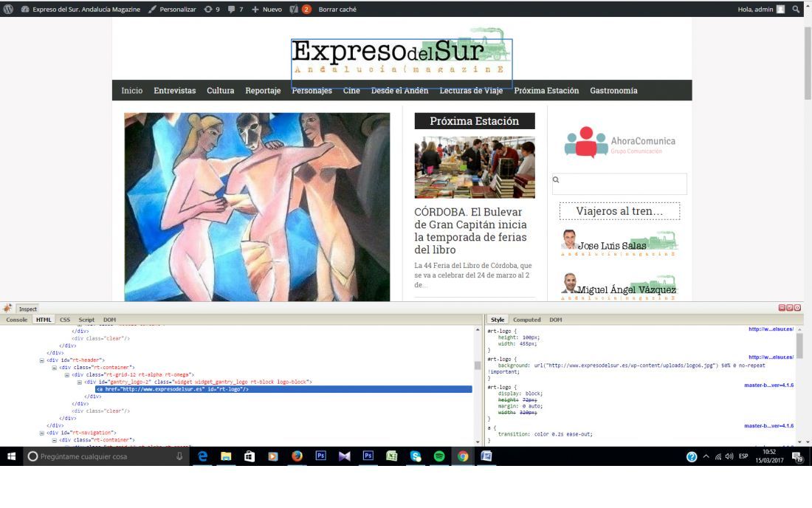Screen dimensions: 812x508
Task: Click the Windows Start button
Action: [x=11, y=456]
